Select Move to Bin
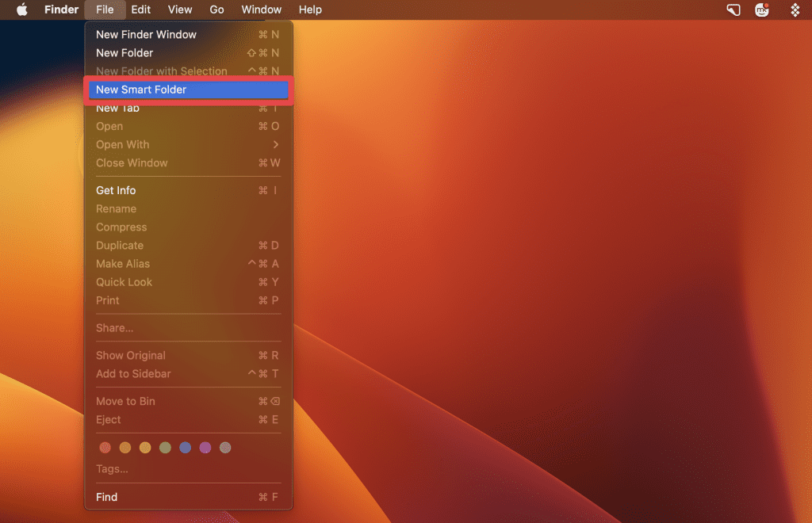This screenshot has width=812, height=523. 188,402
